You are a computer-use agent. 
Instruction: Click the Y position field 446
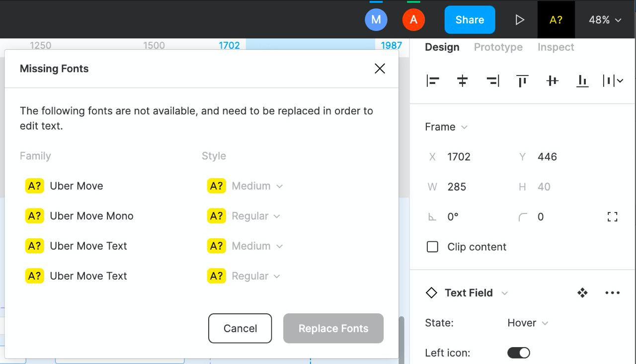pos(547,157)
